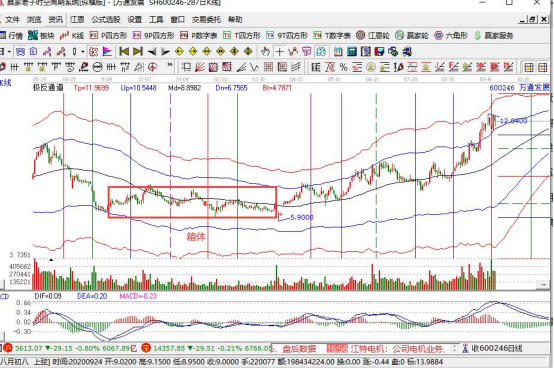554x369 pixels.
Task: Switch to K线 view
Action: [72, 35]
